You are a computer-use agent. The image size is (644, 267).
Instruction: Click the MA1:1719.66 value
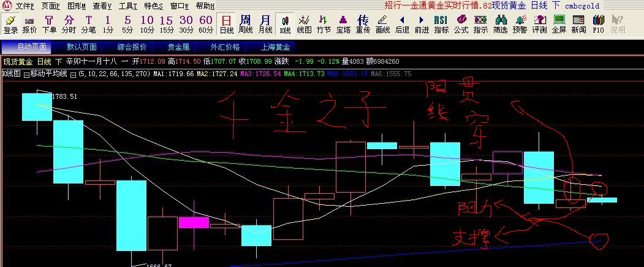pos(173,74)
